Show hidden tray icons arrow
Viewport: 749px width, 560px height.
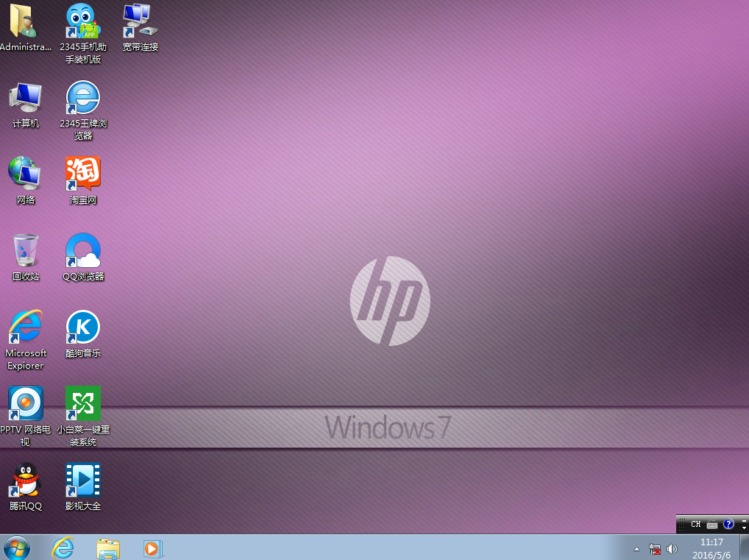point(636,549)
